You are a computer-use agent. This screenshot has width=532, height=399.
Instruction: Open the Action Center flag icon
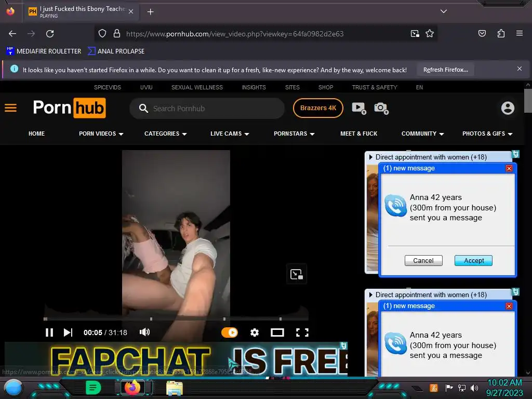click(x=449, y=388)
